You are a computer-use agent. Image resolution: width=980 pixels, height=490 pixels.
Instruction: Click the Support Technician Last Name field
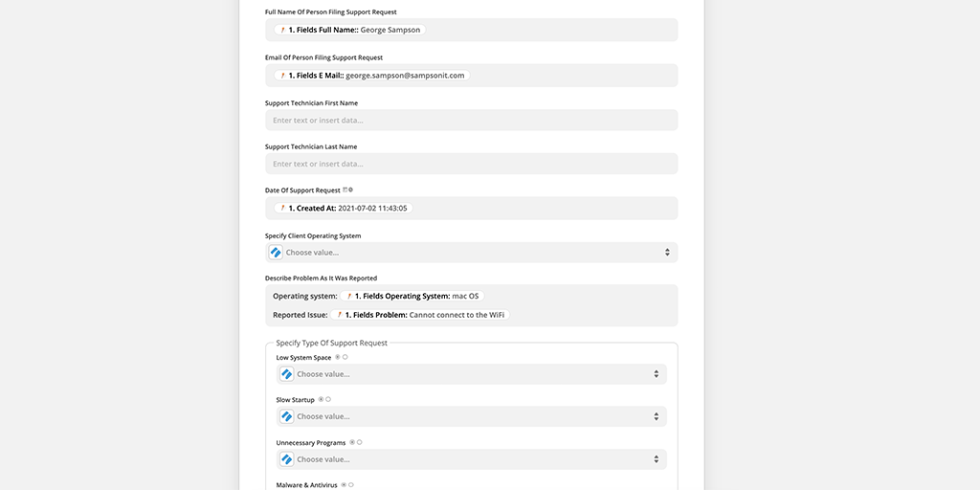tap(471, 164)
